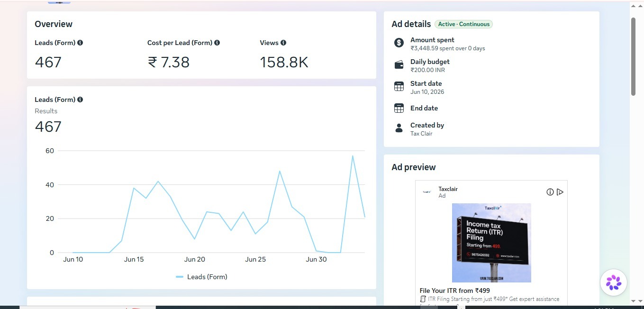This screenshot has height=309, width=644.
Task: Click the AdChoices triangle icon in the preview
Action: [x=560, y=192]
